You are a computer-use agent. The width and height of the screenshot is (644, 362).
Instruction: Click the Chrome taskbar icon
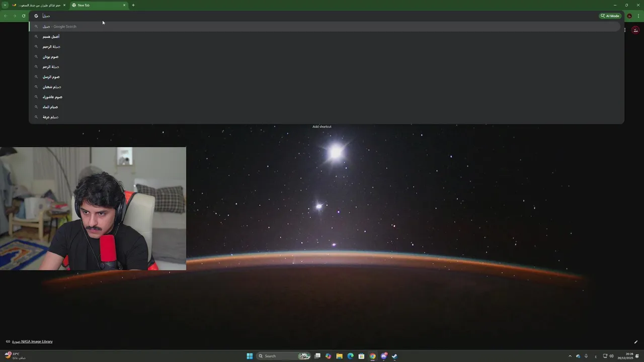click(372, 356)
